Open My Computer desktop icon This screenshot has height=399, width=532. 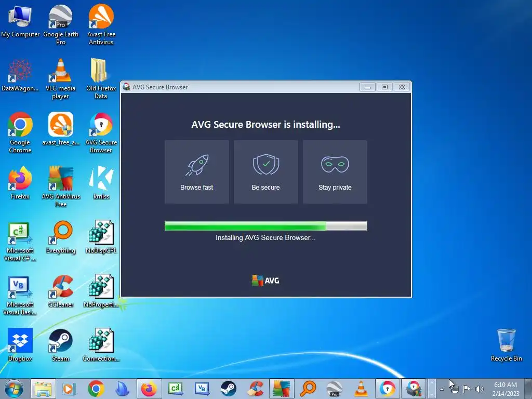(x=20, y=21)
